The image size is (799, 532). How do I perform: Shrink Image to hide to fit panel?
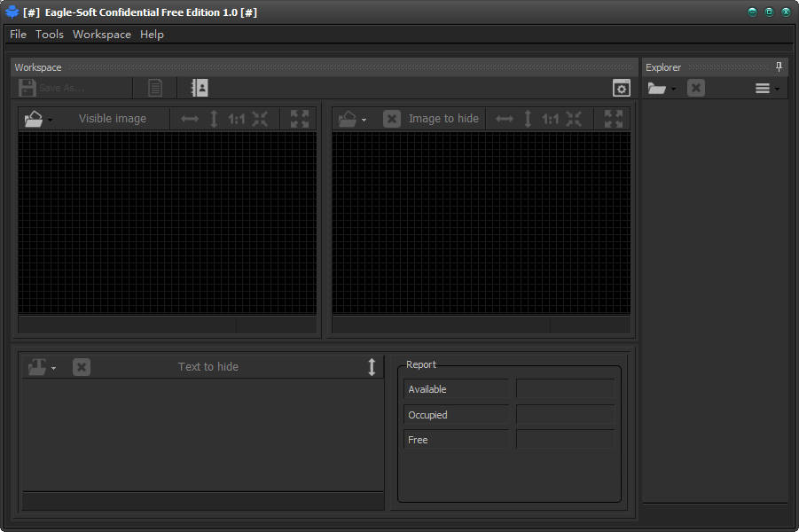coord(574,119)
